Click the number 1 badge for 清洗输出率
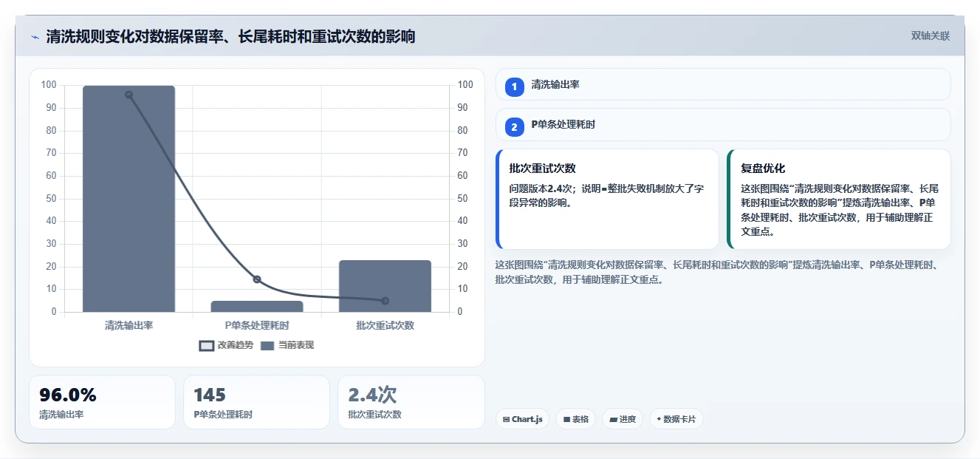Viewport: 980px width, 459px height. click(515, 86)
